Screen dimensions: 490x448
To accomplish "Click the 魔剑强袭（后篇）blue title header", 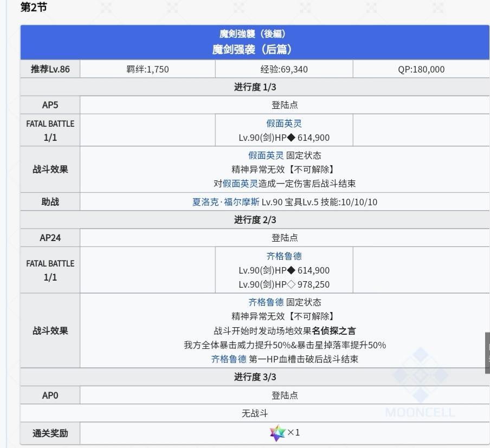I will click(255, 42).
